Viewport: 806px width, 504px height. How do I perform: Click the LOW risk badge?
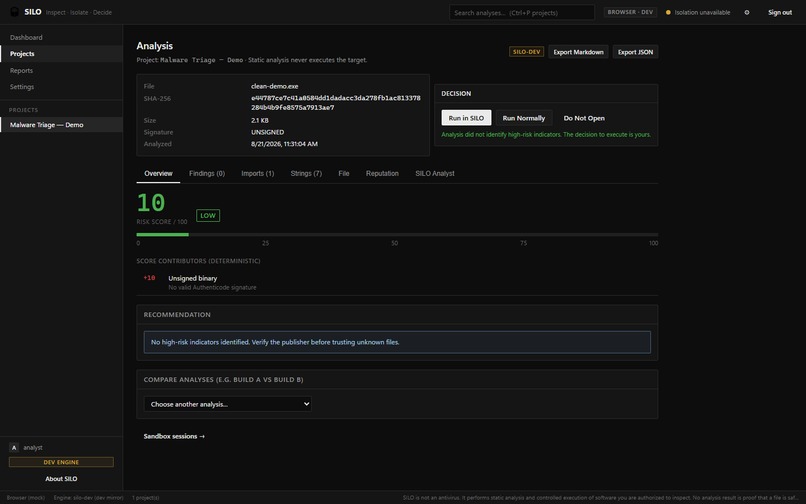point(208,215)
